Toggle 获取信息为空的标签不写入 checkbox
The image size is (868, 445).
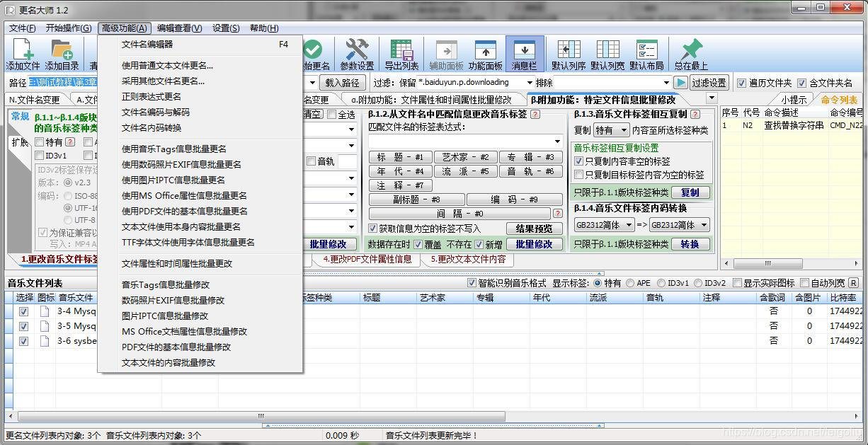(373, 229)
